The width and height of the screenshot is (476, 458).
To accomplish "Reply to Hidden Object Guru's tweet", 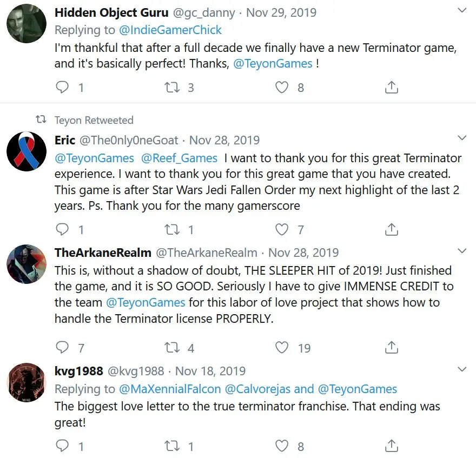I will tap(63, 87).
